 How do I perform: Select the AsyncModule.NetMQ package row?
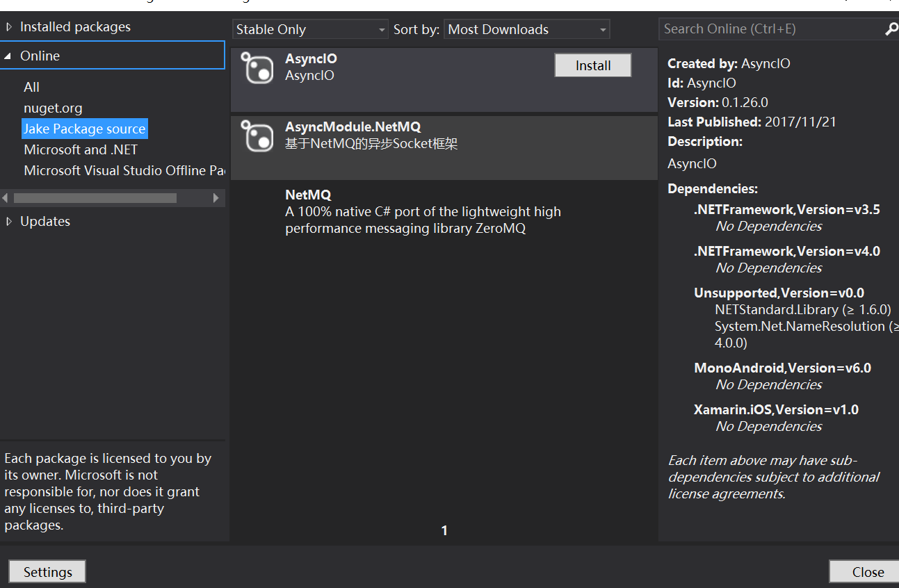click(x=444, y=147)
